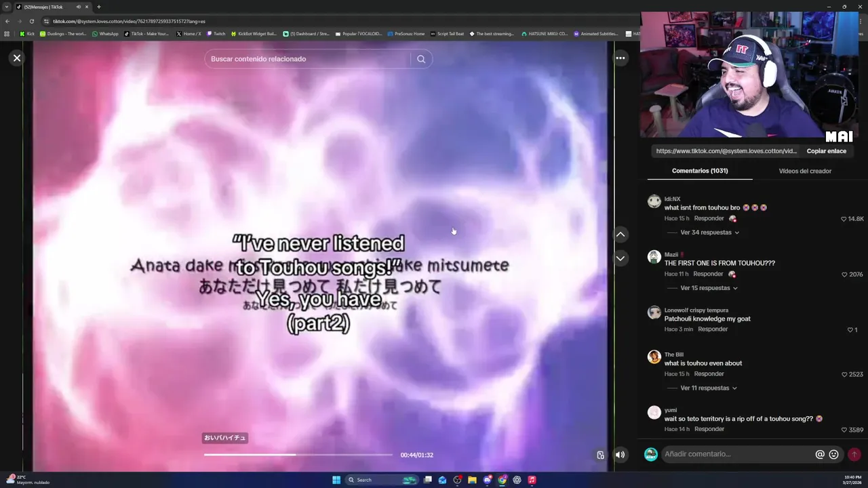This screenshot has width=868, height=488.
Task: Reply to The Bill comment via Responder
Action: tap(709, 374)
